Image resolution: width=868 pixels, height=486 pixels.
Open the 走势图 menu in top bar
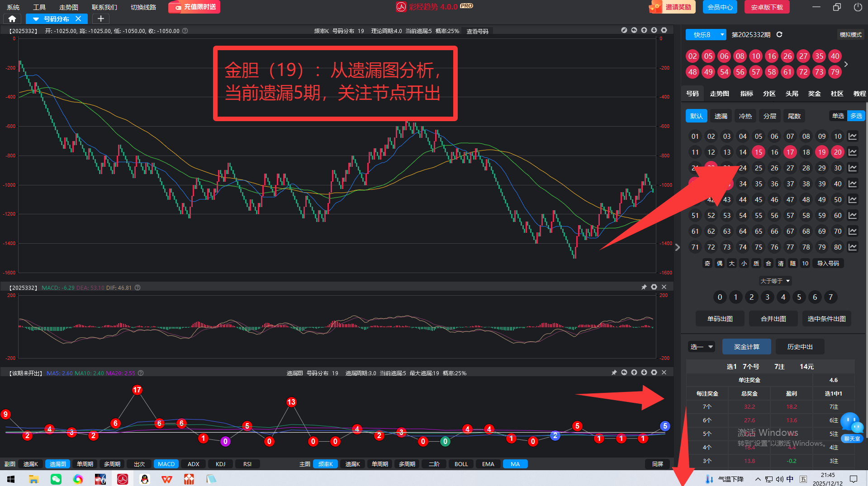(x=69, y=7)
